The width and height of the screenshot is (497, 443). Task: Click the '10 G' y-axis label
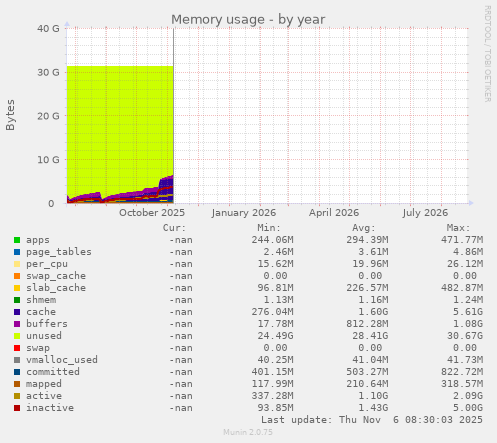(x=48, y=160)
